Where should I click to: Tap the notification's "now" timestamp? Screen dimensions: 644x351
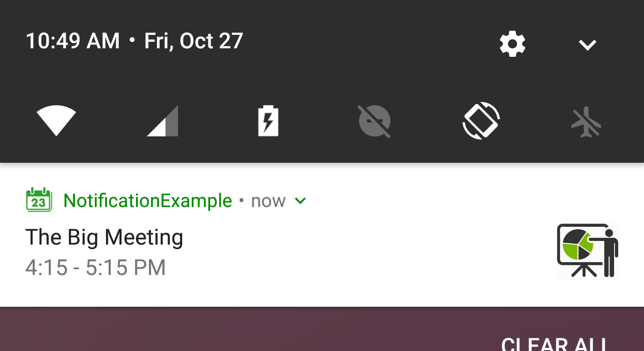click(x=268, y=201)
